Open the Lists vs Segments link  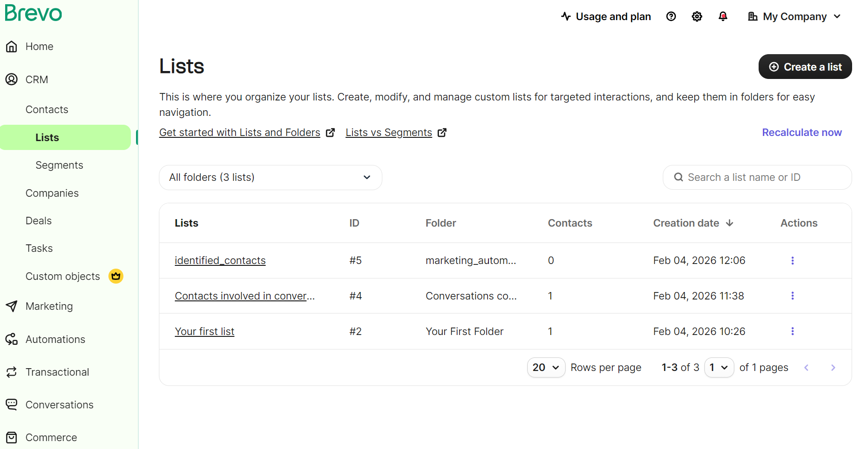pyautogui.click(x=388, y=132)
